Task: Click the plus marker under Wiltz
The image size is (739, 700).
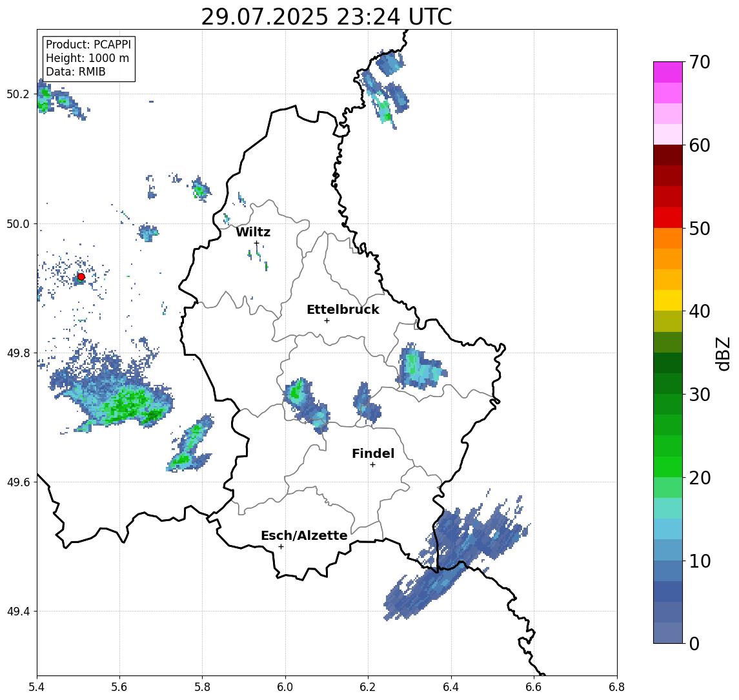Action: click(x=256, y=243)
